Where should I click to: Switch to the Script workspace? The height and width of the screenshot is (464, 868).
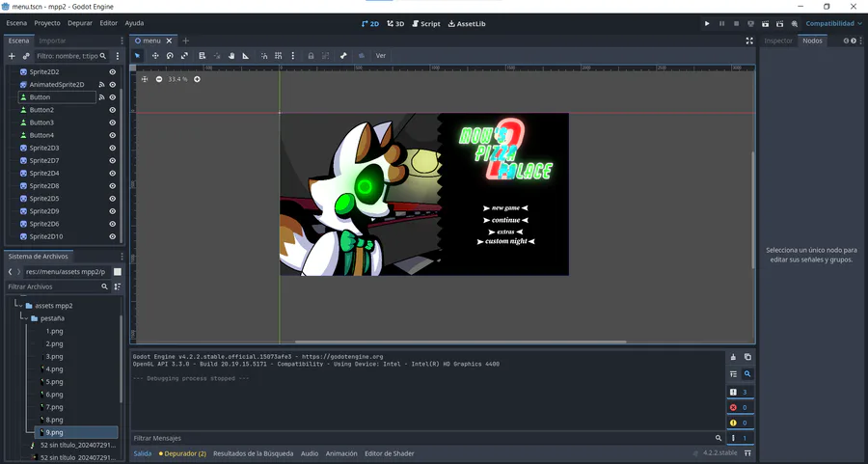coord(426,24)
